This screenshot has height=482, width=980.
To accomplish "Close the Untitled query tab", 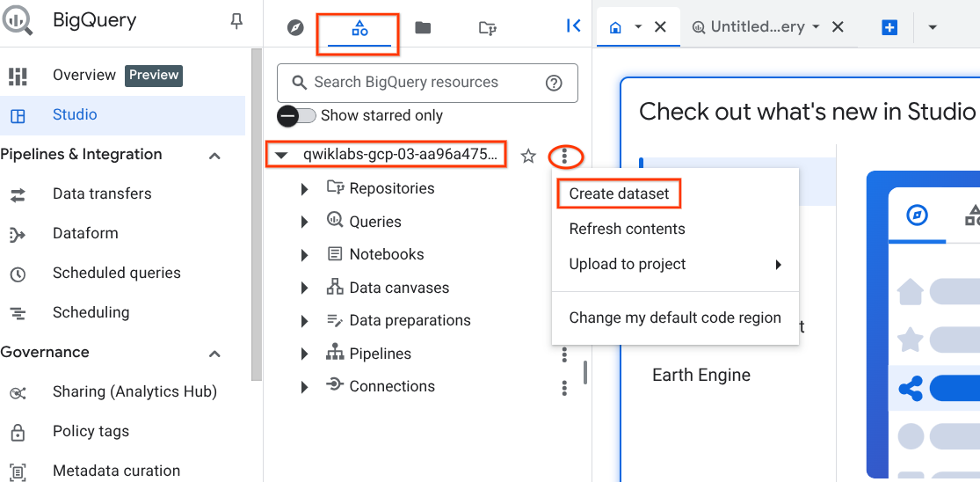I will [838, 27].
